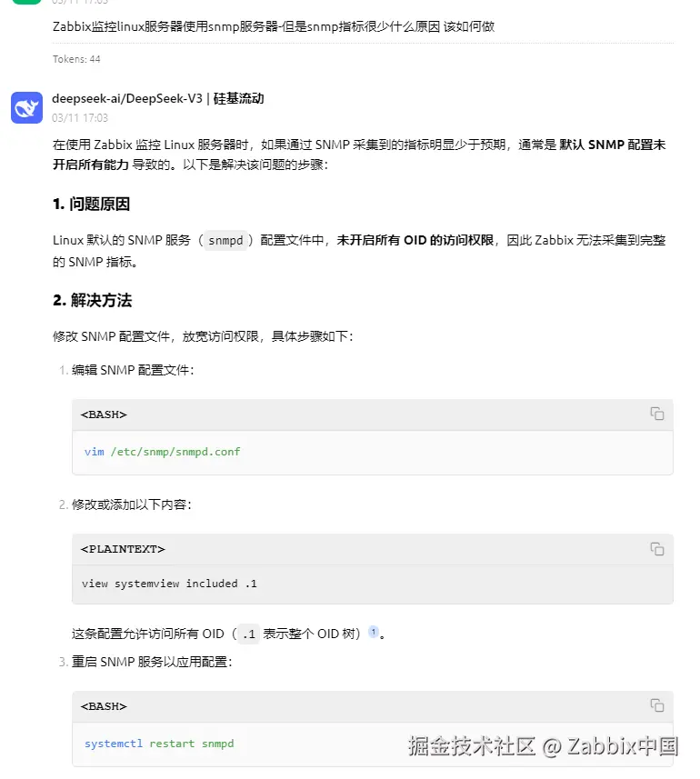Click the inline .1 code tag in explanation

(x=248, y=634)
